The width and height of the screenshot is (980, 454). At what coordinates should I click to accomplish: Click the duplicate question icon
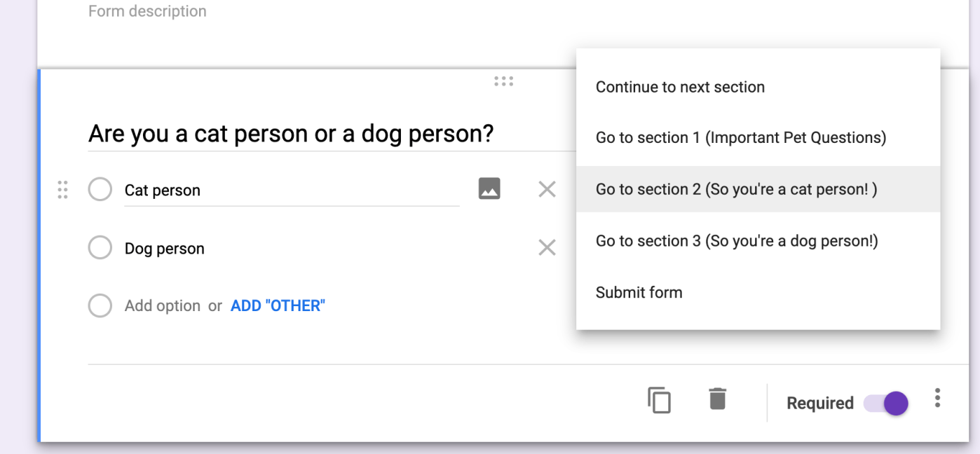tap(659, 400)
